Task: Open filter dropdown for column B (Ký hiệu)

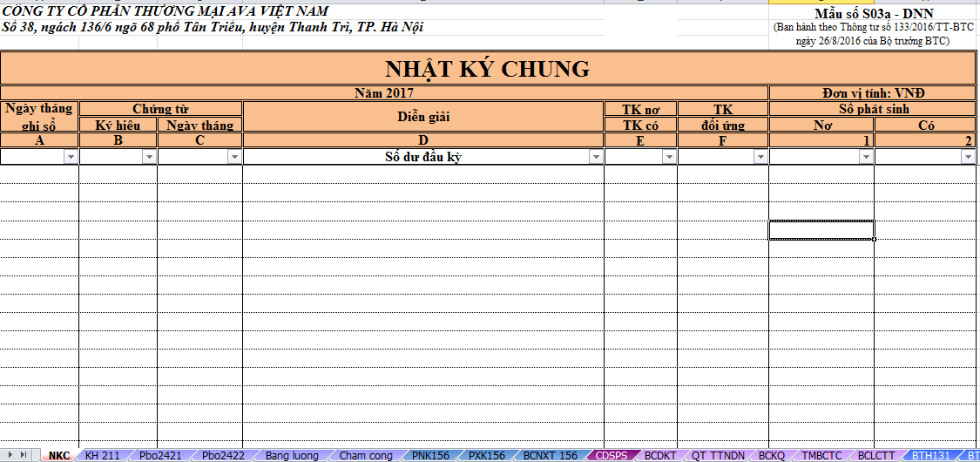Action: 149,157
